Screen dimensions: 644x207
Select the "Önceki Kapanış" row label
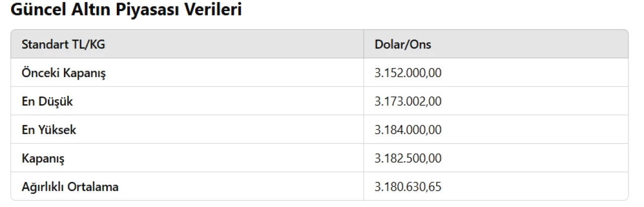click(63, 73)
